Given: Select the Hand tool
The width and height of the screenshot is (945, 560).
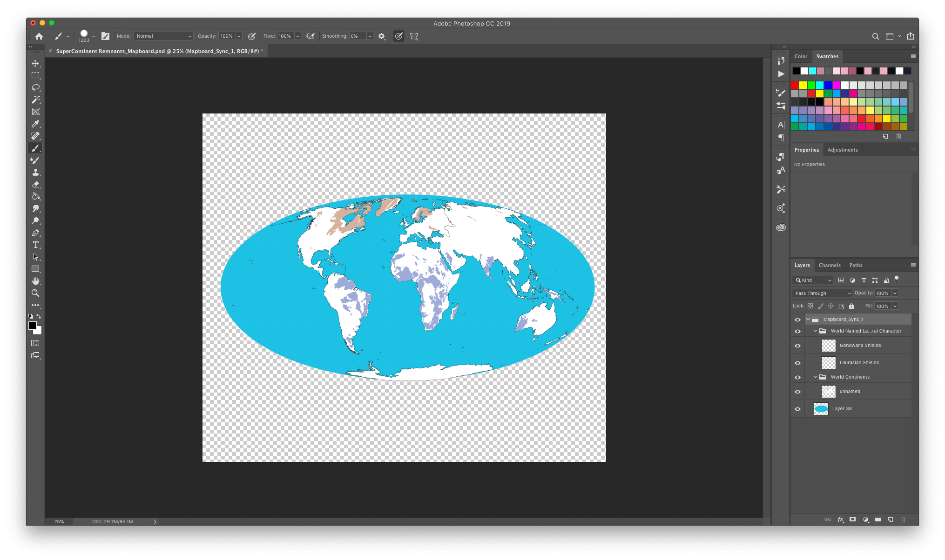Looking at the screenshot, I should click(x=35, y=281).
